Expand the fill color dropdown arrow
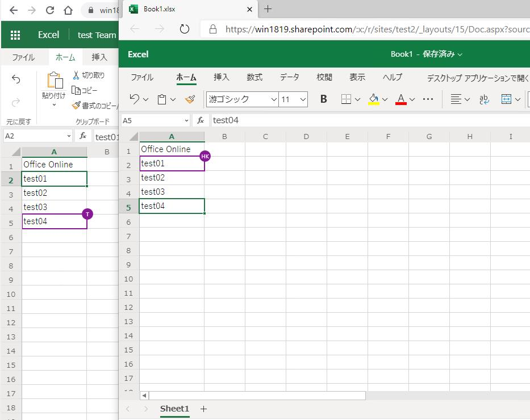The width and height of the screenshot is (530, 420). (385, 99)
